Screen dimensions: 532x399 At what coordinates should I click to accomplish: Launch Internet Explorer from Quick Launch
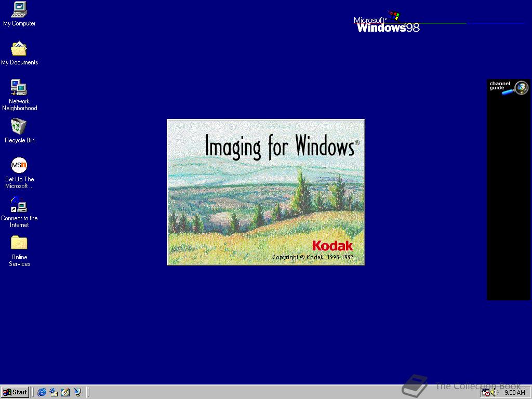coord(42,393)
